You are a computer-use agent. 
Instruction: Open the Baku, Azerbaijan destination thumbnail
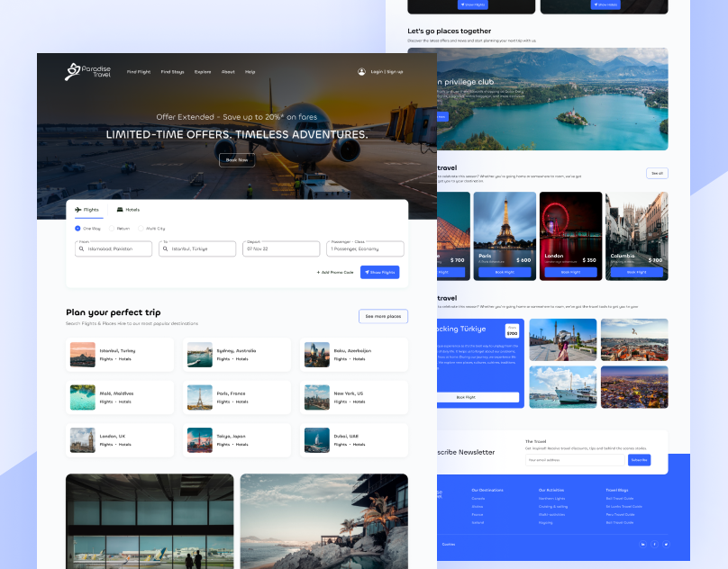click(316, 355)
